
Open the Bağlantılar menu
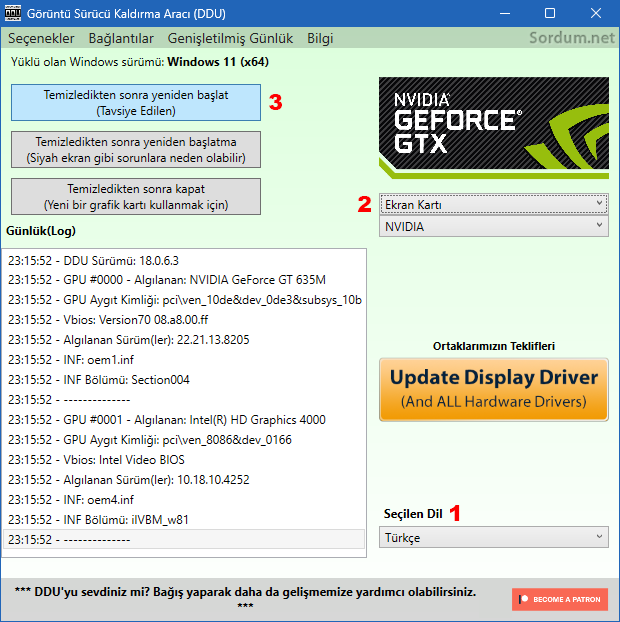coord(121,38)
